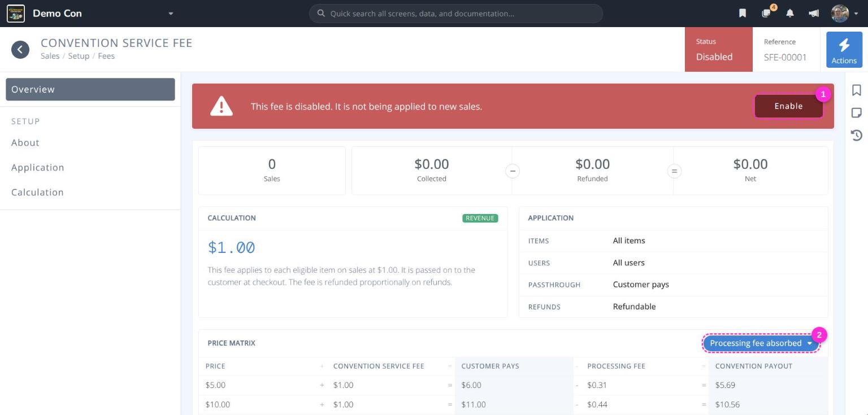868x415 pixels.
Task: Open the notes icon in right sidebar
Action: pyautogui.click(x=857, y=113)
